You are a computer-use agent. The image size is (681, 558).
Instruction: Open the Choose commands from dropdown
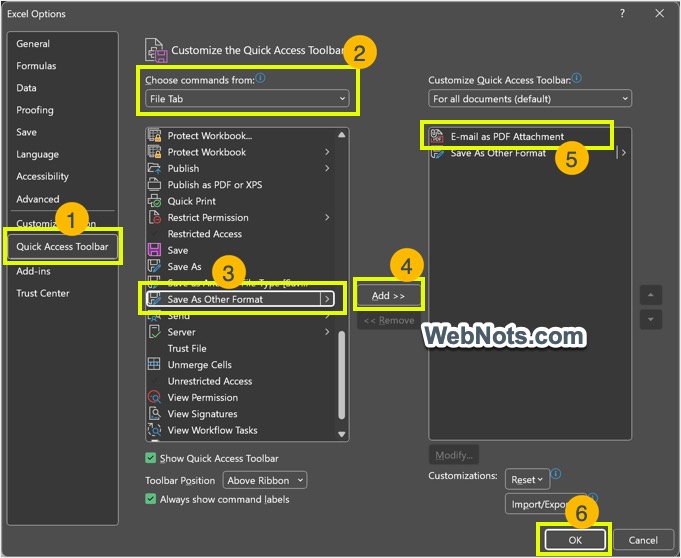pos(246,99)
